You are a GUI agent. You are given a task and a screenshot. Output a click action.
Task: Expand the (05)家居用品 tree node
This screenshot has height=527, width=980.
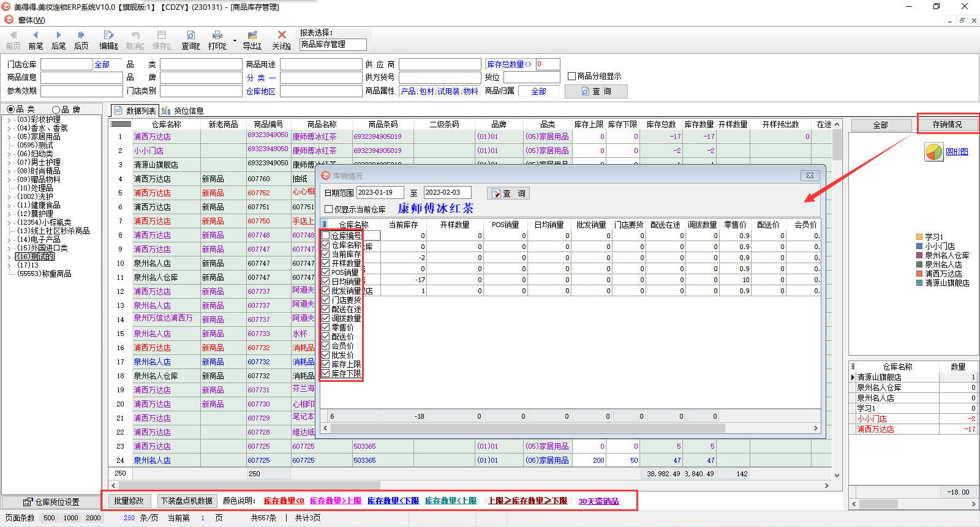click(x=9, y=137)
